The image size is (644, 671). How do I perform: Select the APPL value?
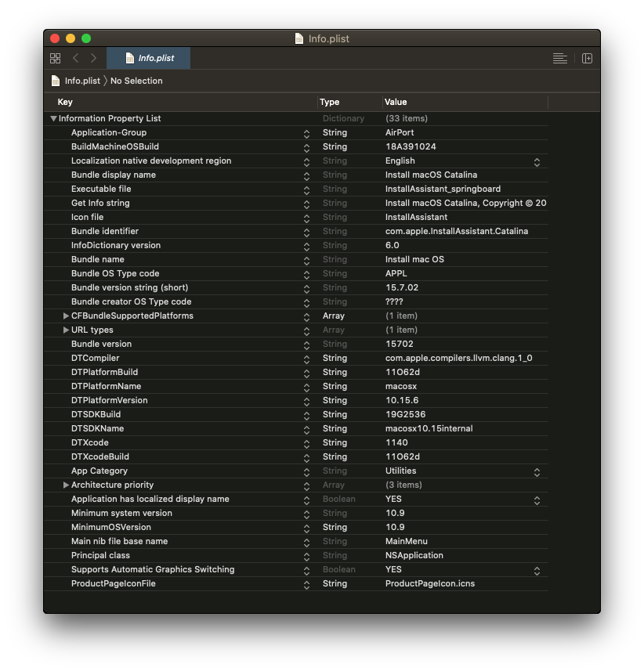tap(396, 274)
